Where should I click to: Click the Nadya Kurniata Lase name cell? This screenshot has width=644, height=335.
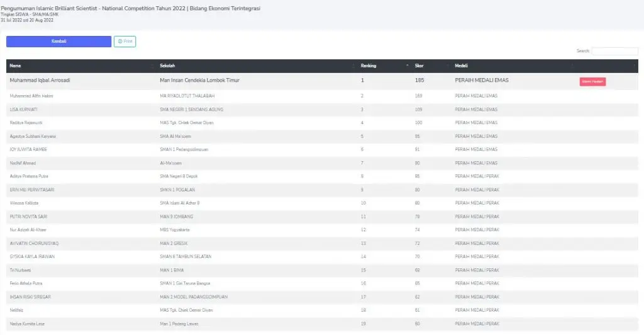click(x=27, y=324)
